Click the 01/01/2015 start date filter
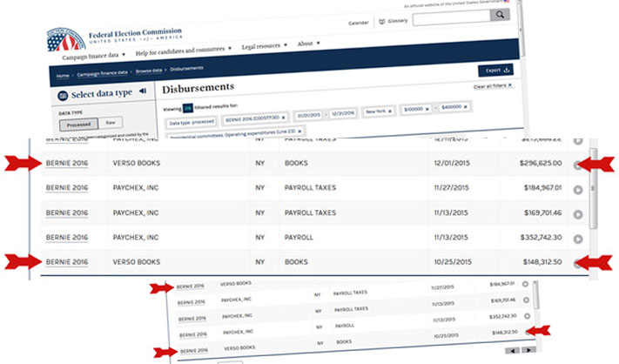Image resolution: width=619 pixels, height=364 pixels. tap(309, 115)
